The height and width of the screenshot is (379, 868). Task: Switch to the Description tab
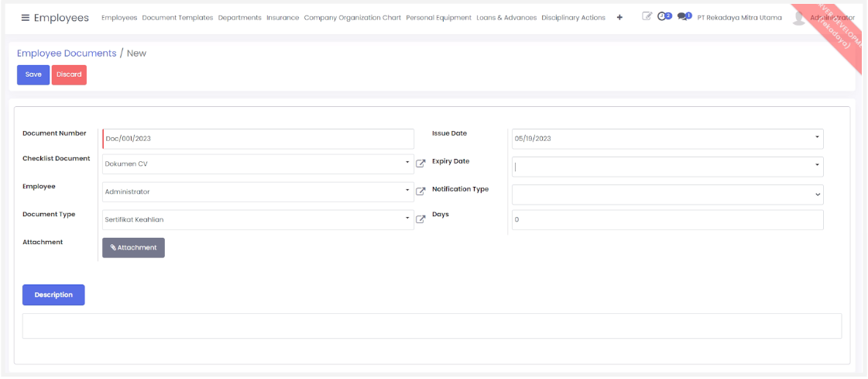[x=53, y=295]
